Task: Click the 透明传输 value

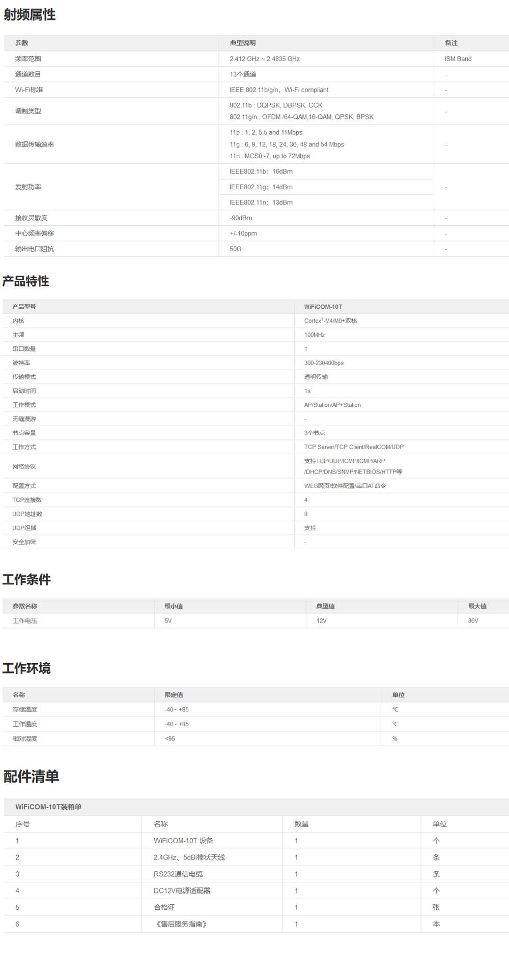Action: point(316,377)
